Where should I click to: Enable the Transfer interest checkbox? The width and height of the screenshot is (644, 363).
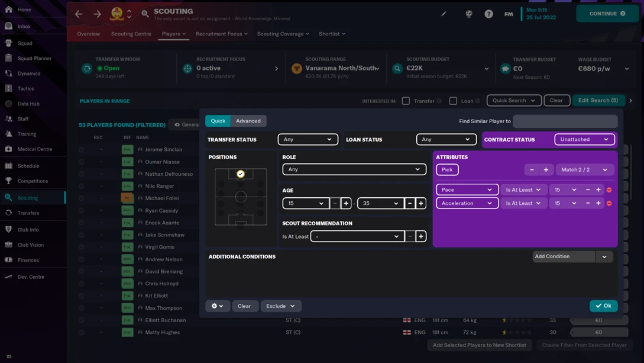click(x=406, y=101)
